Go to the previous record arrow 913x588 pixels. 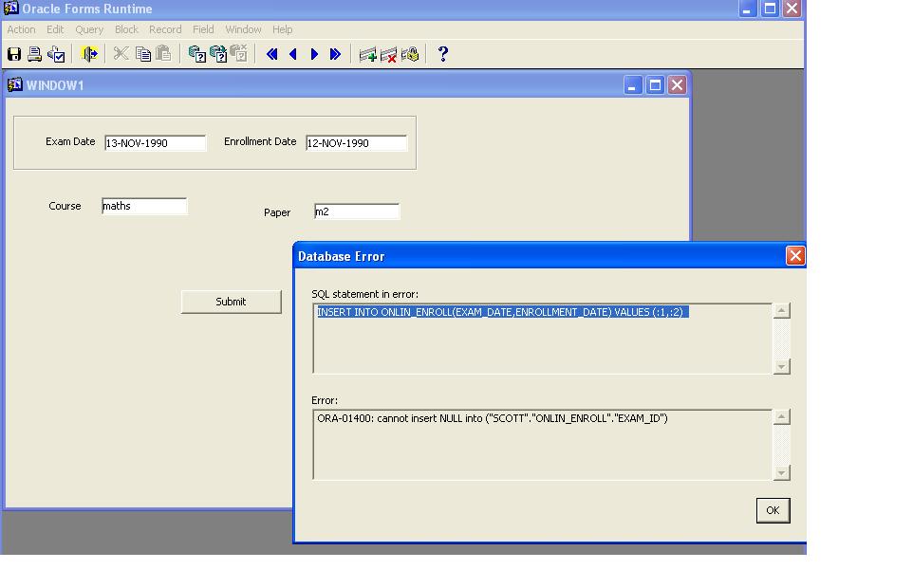(293, 54)
